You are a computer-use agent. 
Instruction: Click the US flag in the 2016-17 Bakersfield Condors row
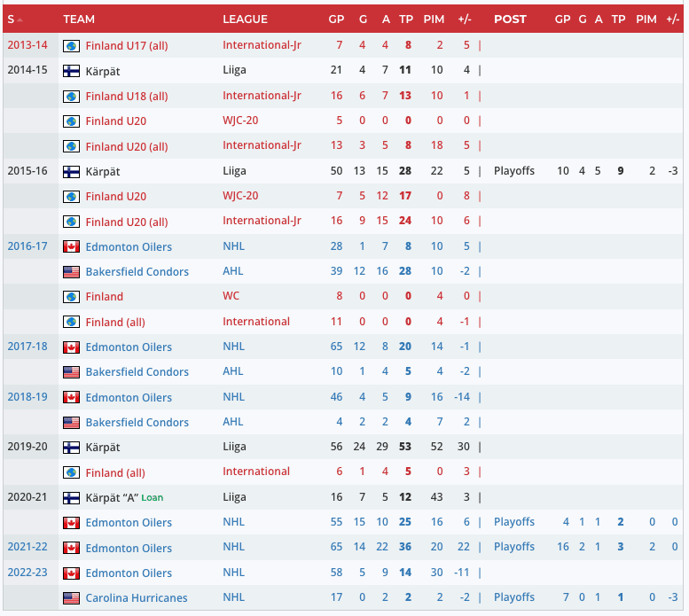point(72,272)
